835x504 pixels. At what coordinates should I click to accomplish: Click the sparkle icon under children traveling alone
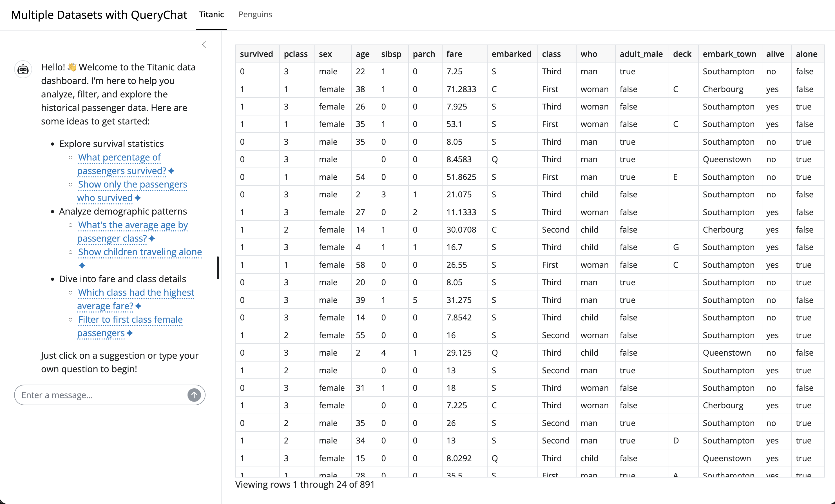click(x=82, y=265)
